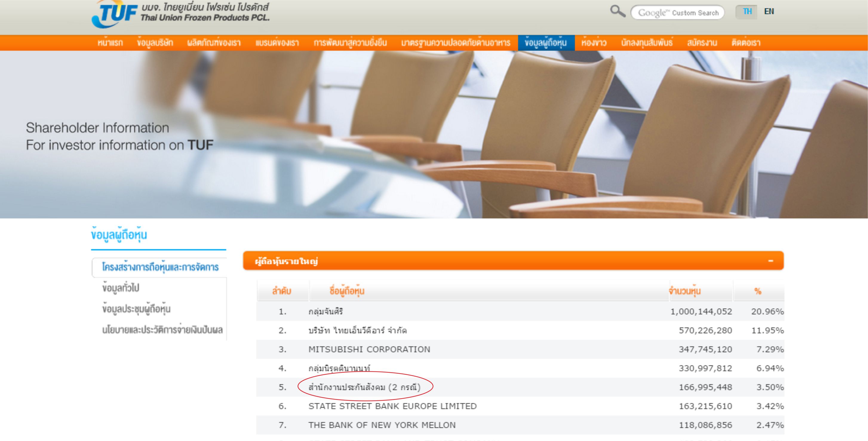Open สมัครงาน careers menu item
Viewport: 868px width, 441px height.
click(x=702, y=43)
